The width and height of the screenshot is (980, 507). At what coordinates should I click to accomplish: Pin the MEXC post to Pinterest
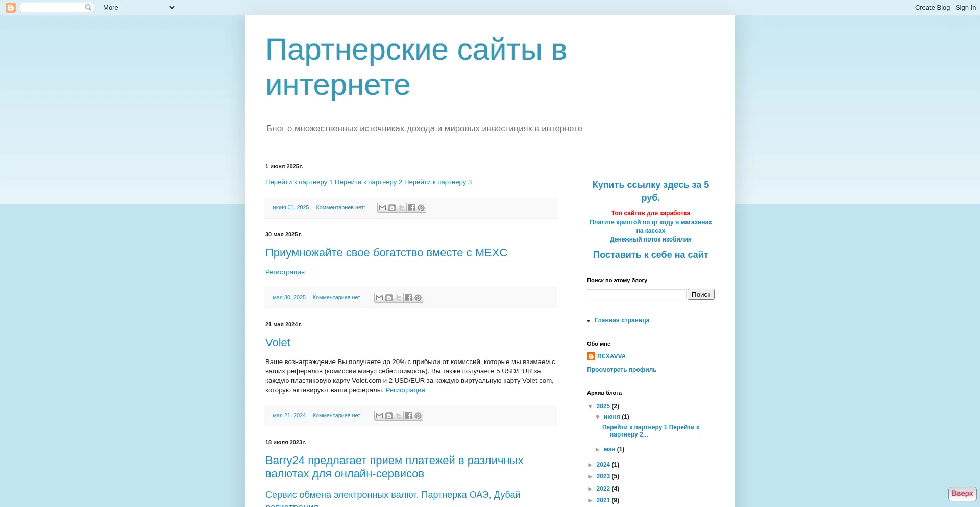(x=418, y=298)
